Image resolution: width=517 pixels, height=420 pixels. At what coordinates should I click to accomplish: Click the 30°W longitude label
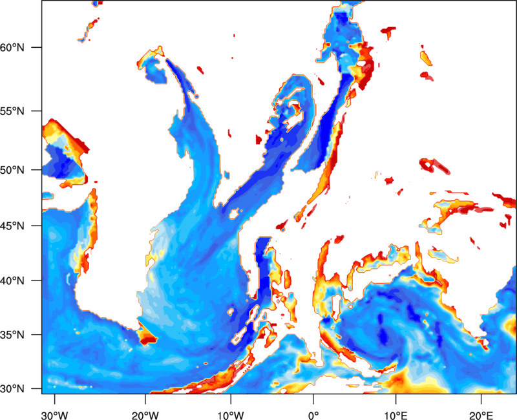54,415
